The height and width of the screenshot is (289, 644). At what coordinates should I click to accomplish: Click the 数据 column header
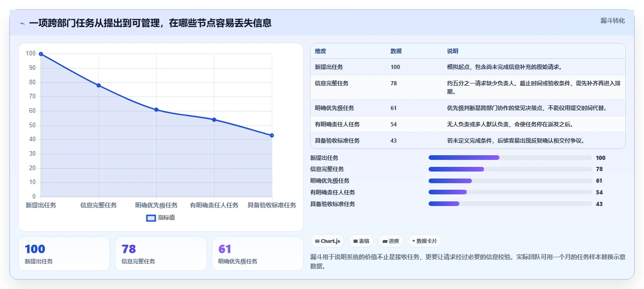(396, 51)
